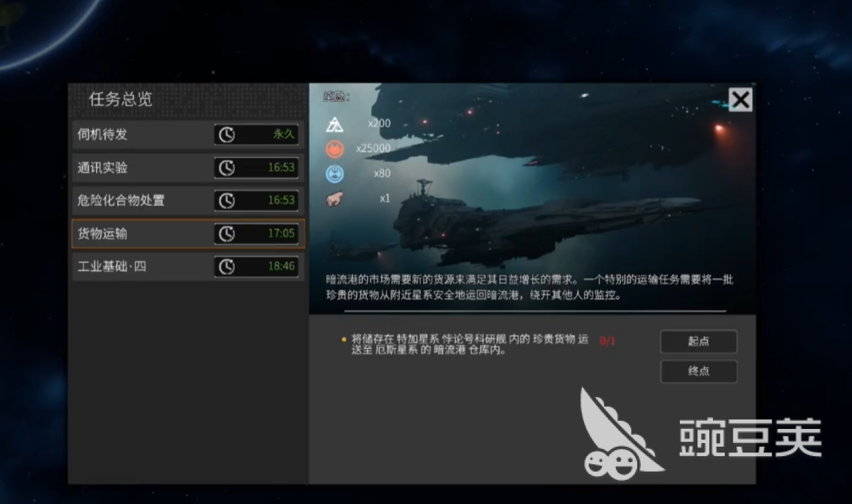The width and height of the screenshot is (852, 504).
Task: Click the clock icon beside 通讯实验
Action: click(x=227, y=168)
